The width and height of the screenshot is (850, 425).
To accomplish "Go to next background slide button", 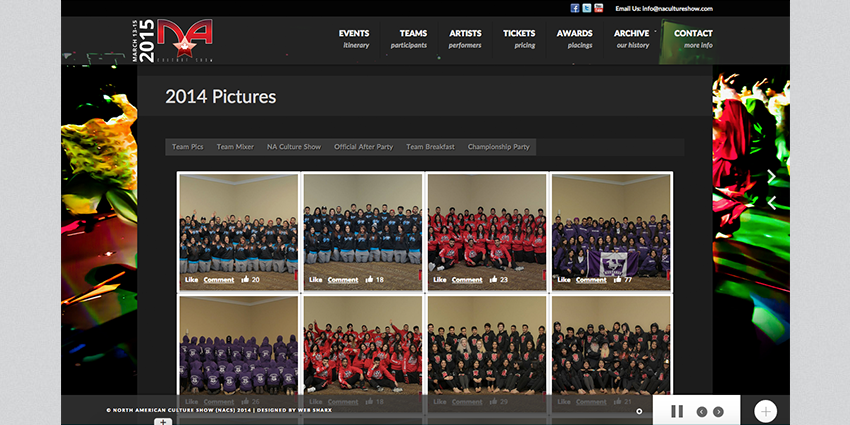I will click(x=718, y=412).
